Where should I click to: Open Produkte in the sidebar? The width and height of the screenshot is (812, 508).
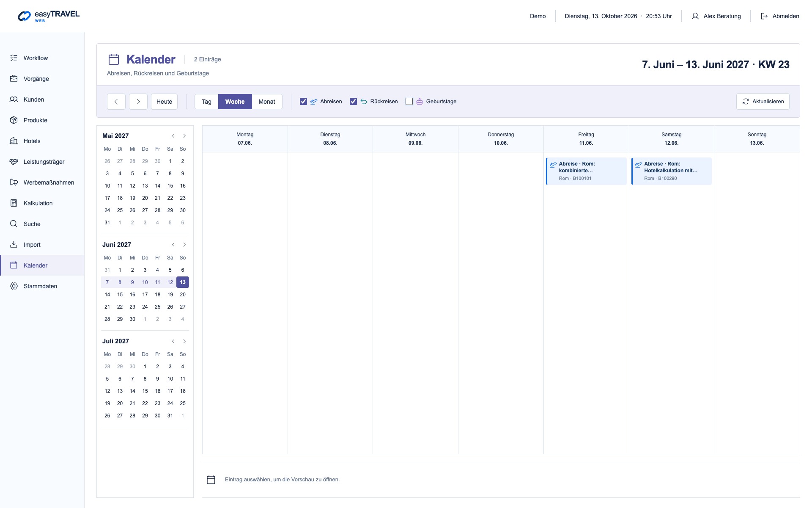(42, 120)
